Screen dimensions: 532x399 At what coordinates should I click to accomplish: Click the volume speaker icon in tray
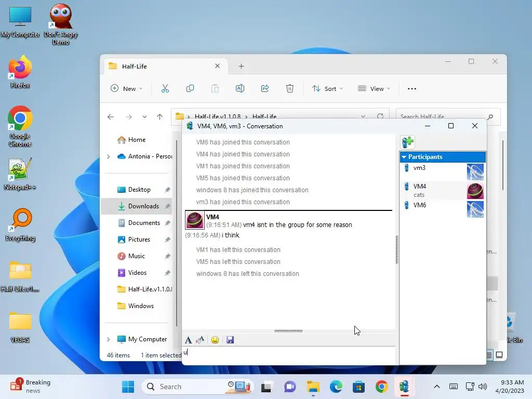pos(483,387)
